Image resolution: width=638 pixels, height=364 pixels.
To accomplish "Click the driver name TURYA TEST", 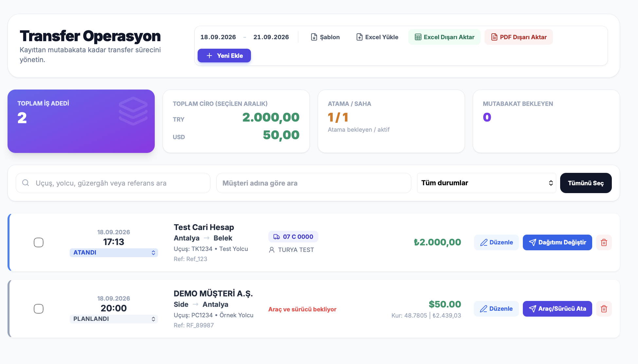I will (296, 250).
